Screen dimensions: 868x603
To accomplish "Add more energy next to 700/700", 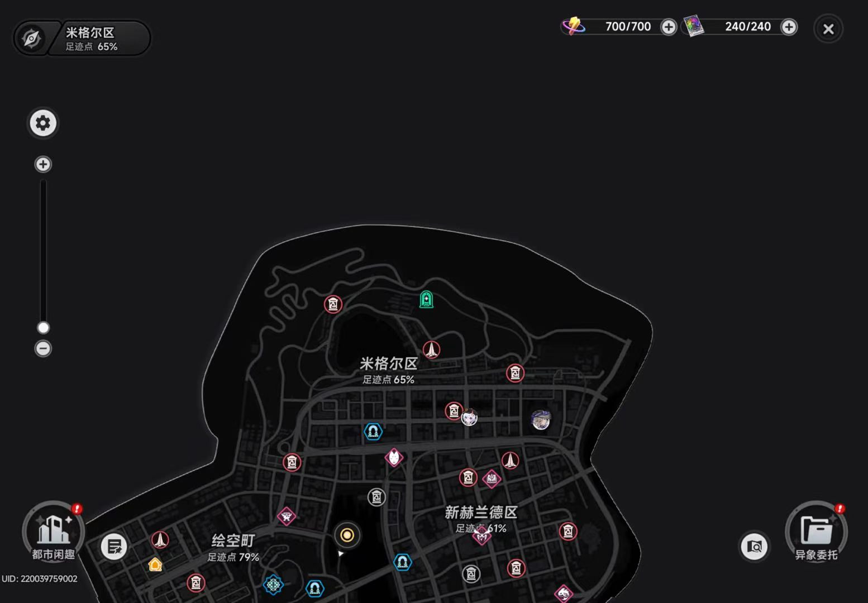I will click(x=669, y=27).
